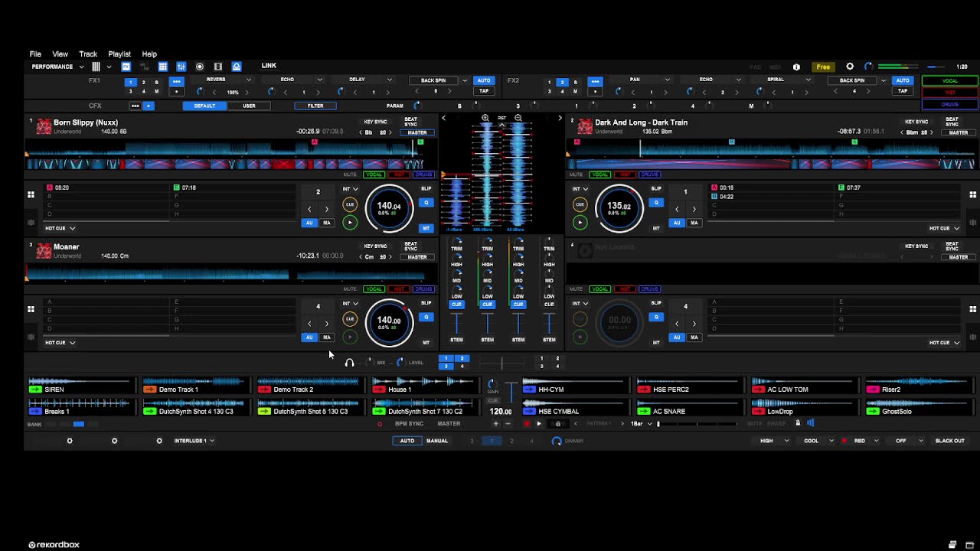Image resolution: width=980 pixels, height=551 pixels.
Task: Open deck 1 pad grid icon
Action: click(x=31, y=195)
